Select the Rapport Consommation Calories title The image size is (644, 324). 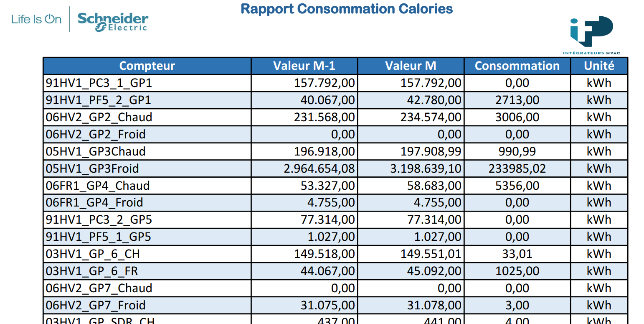tap(347, 9)
